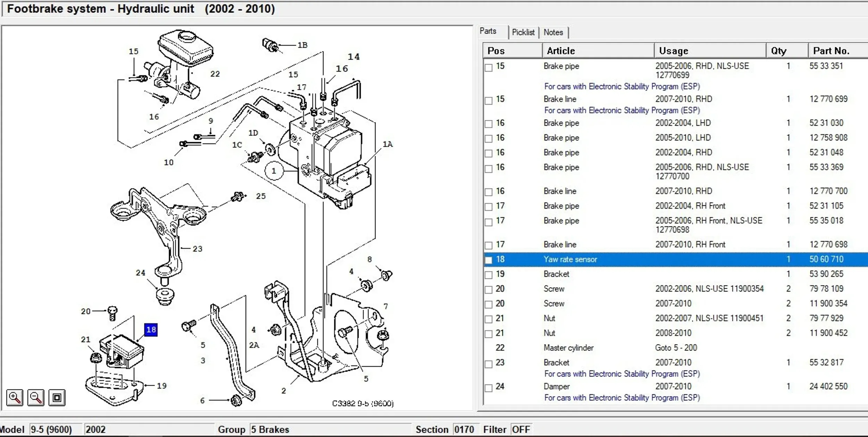Click the Usage column header

(710, 51)
